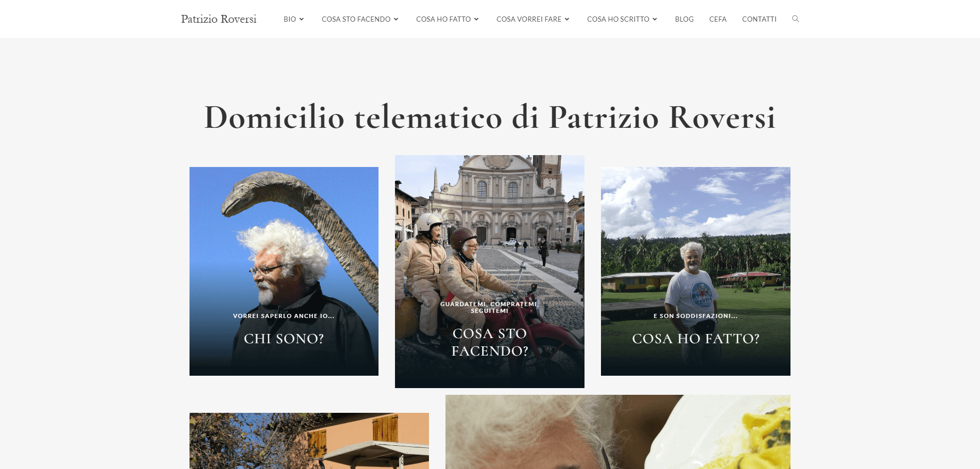Screen dimensions: 980x469
Task: Click the VORREI SAPERLO ANCHE IO caption
Action: 284,316
